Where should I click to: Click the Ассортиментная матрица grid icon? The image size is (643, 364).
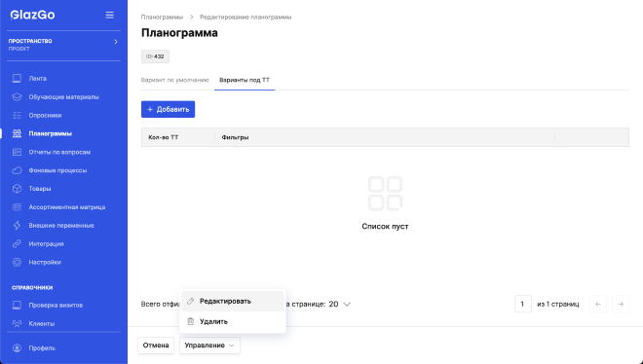click(x=17, y=207)
